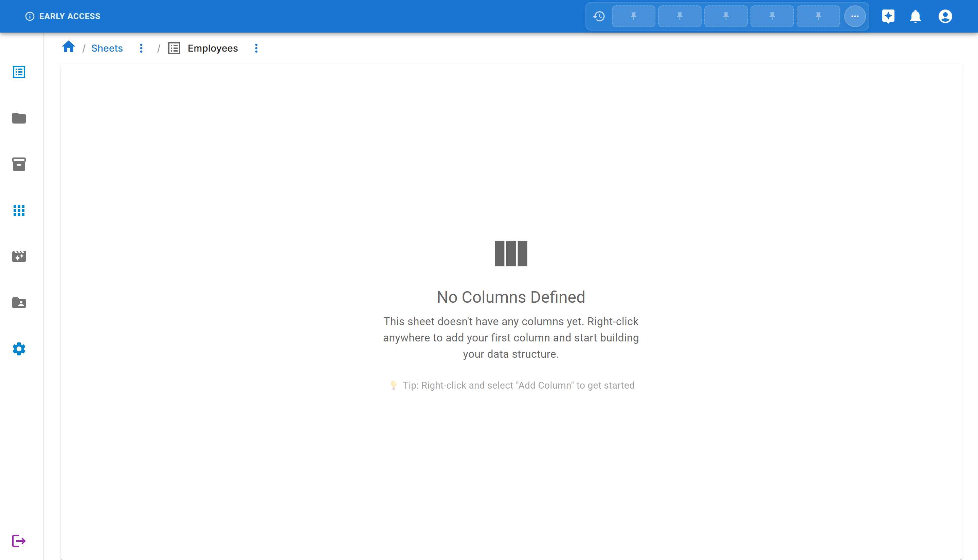978x560 pixels.
Task: Open the history clock icon in top bar
Action: pyautogui.click(x=599, y=16)
